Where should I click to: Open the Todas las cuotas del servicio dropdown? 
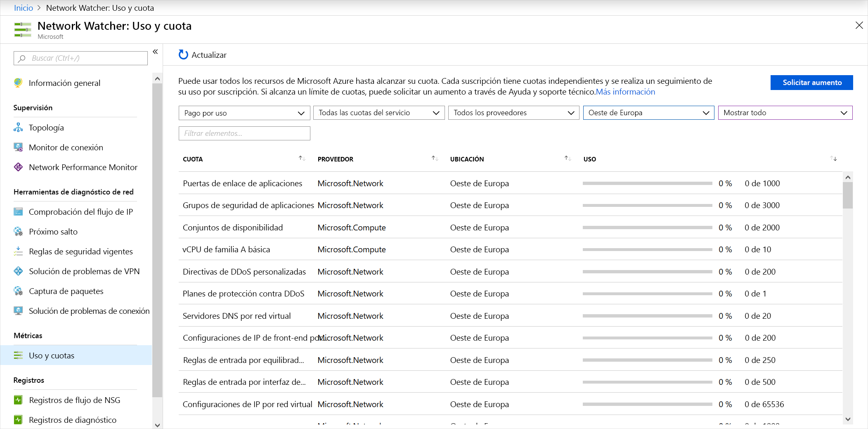379,113
